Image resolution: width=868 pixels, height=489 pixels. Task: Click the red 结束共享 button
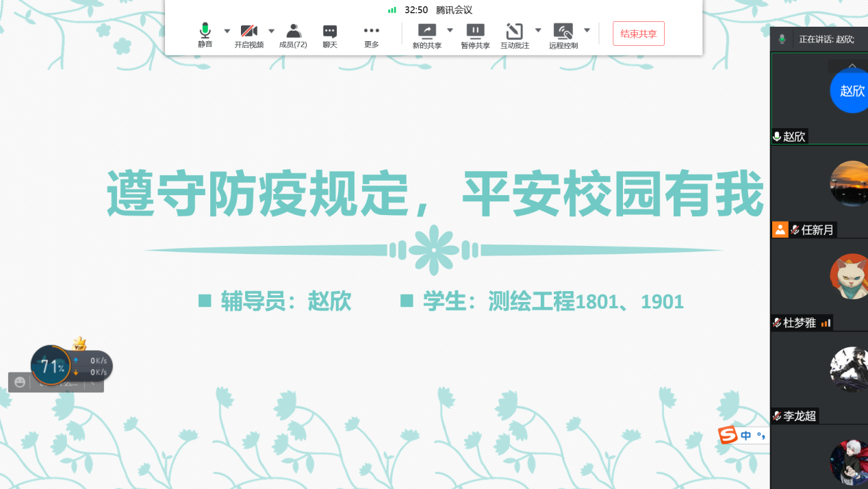tap(638, 34)
